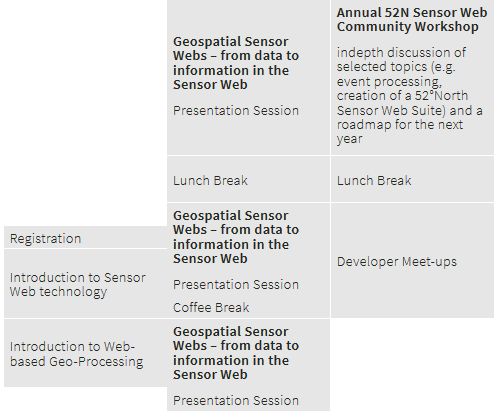Click Presentation Session directly above the Lunch Break row

(x=236, y=110)
